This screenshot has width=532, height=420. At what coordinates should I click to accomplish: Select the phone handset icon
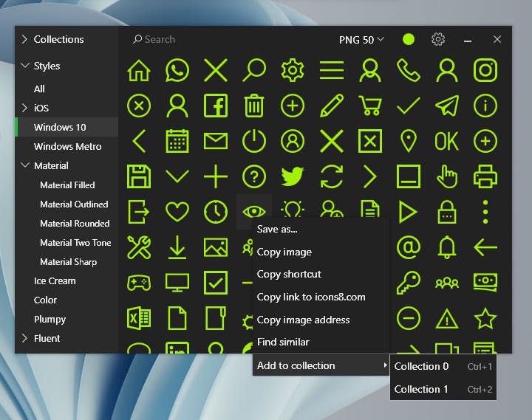coord(409,71)
